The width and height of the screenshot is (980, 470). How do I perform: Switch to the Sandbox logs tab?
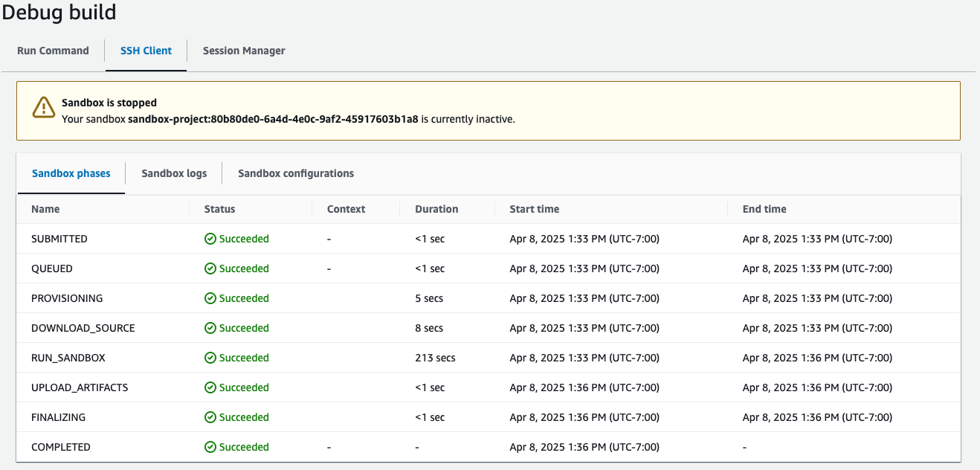(173, 173)
